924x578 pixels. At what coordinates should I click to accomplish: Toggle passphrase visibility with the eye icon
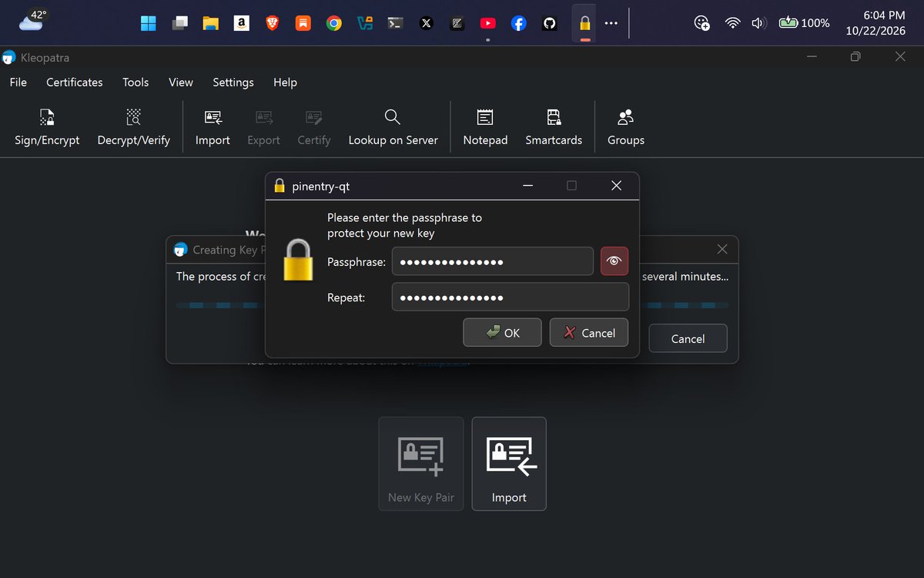click(x=614, y=261)
